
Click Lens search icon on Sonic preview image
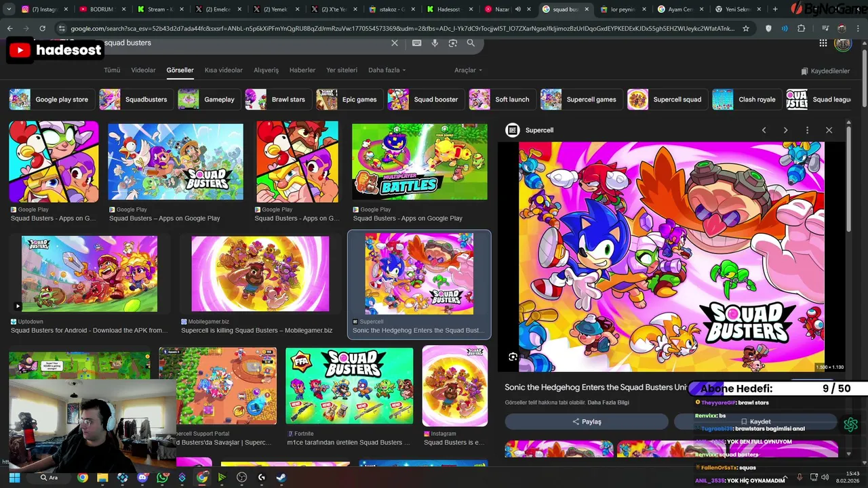click(513, 357)
